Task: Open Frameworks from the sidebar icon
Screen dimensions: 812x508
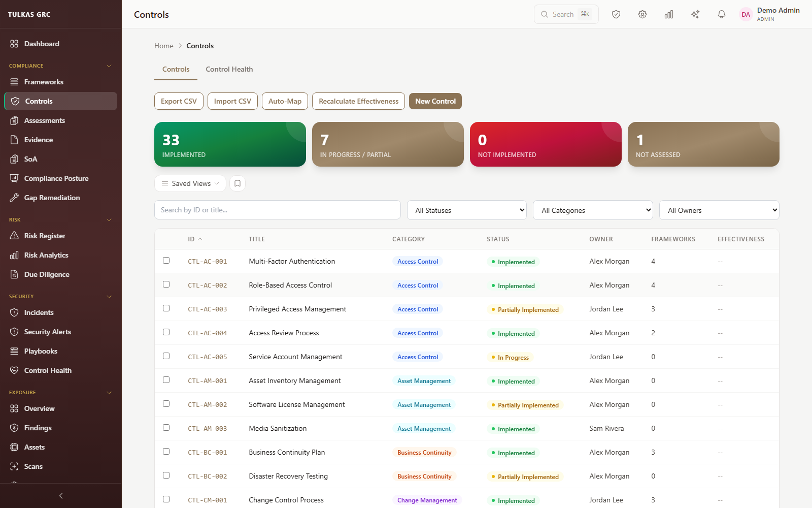Action: [x=14, y=82]
